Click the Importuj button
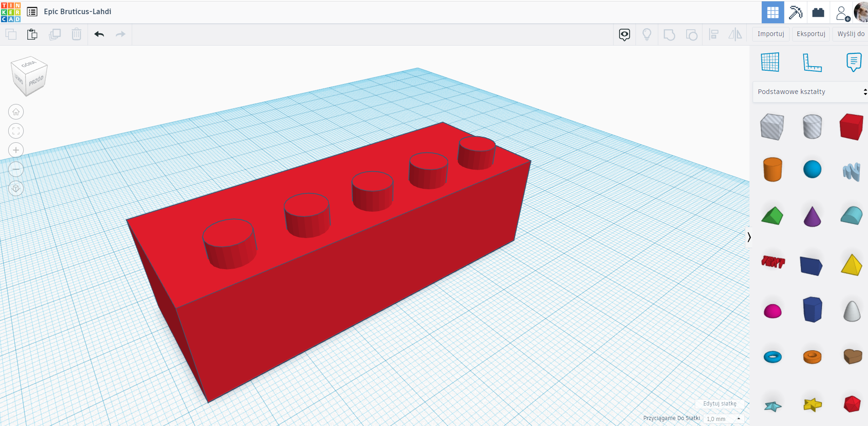 (x=771, y=34)
